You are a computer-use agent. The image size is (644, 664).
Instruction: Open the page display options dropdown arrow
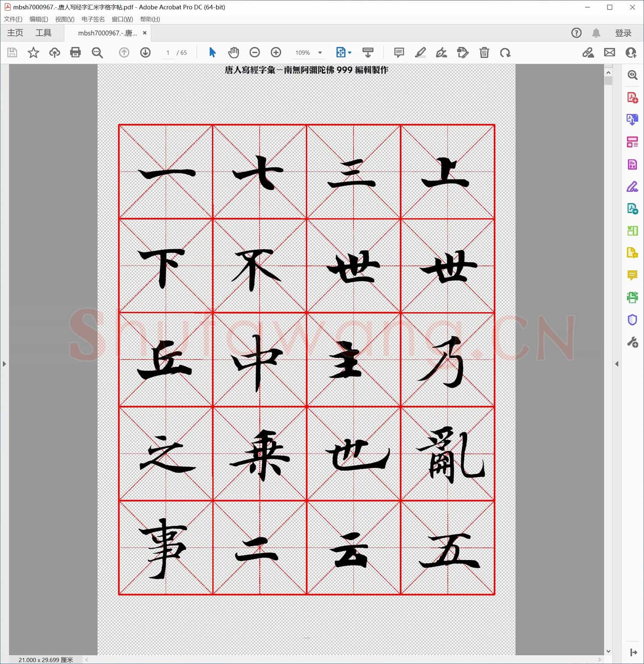(349, 52)
